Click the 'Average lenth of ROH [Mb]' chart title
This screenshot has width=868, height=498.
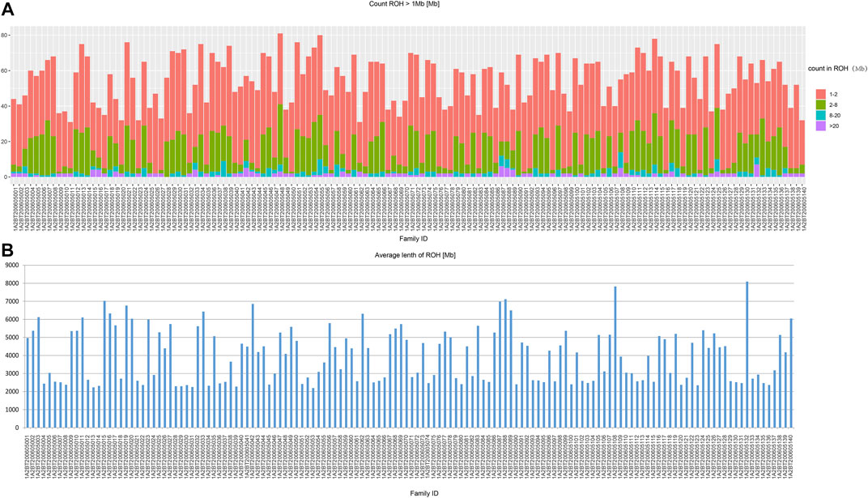[x=415, y=255]
